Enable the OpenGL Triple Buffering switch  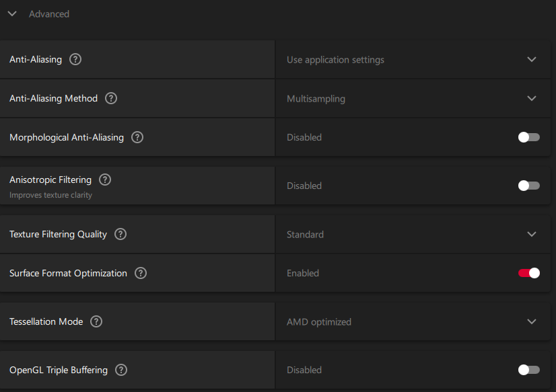(x=528, y=370)
